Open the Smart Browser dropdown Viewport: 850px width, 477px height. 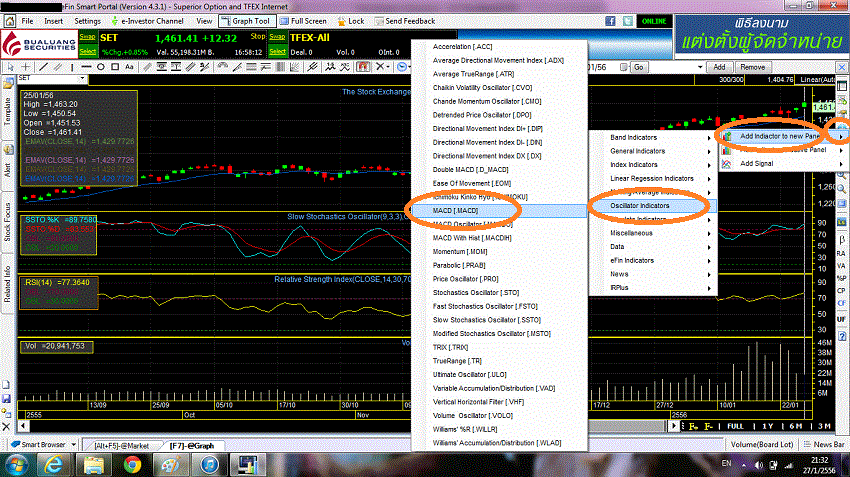73,444
